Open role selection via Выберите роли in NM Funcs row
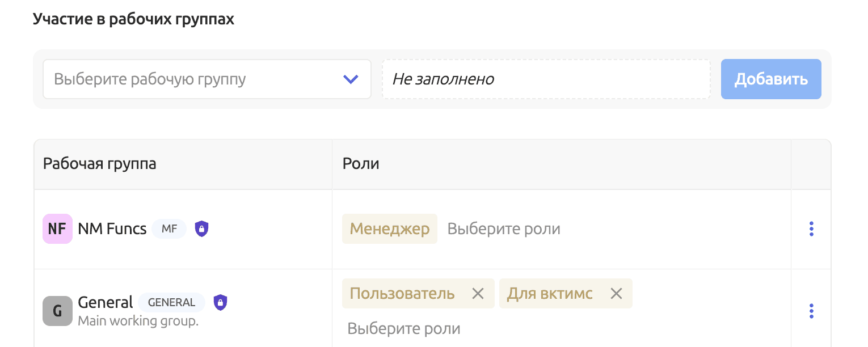This screenshot has width=868, height=347. 503,228
